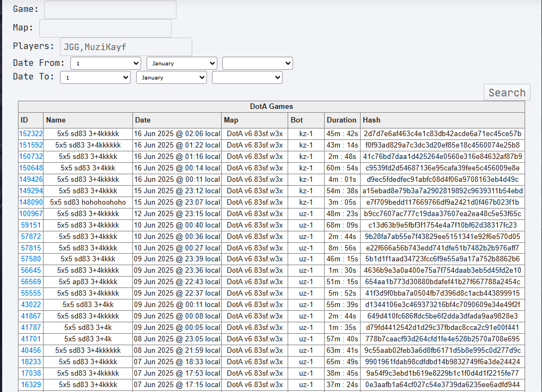Click the Date column header

point(177,120)
